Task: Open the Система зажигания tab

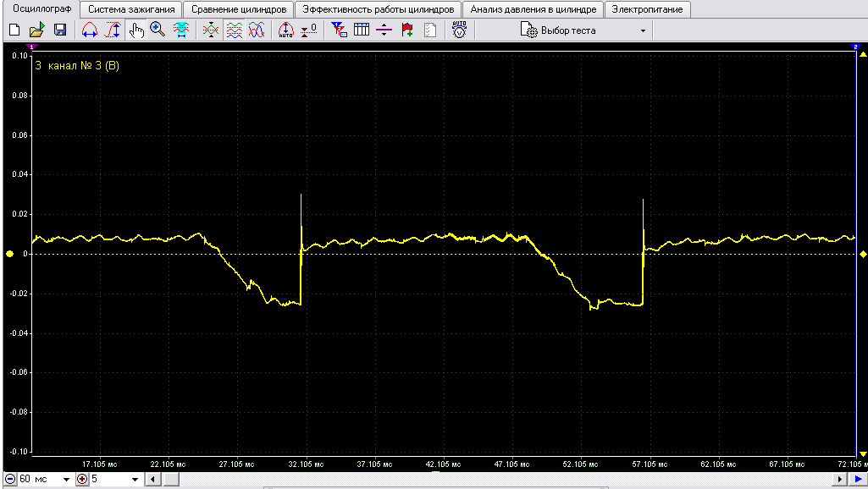Action: tap(131, 9)
